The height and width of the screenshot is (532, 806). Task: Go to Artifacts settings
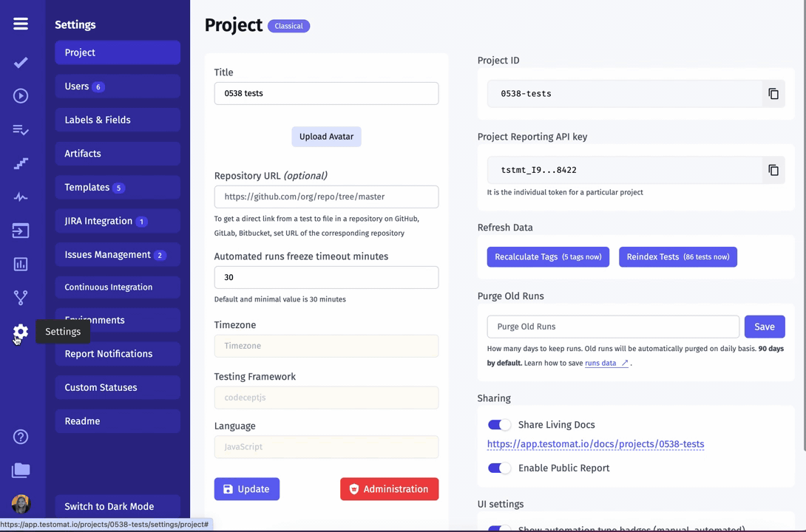pyautogui.click(x=118, y=154)
